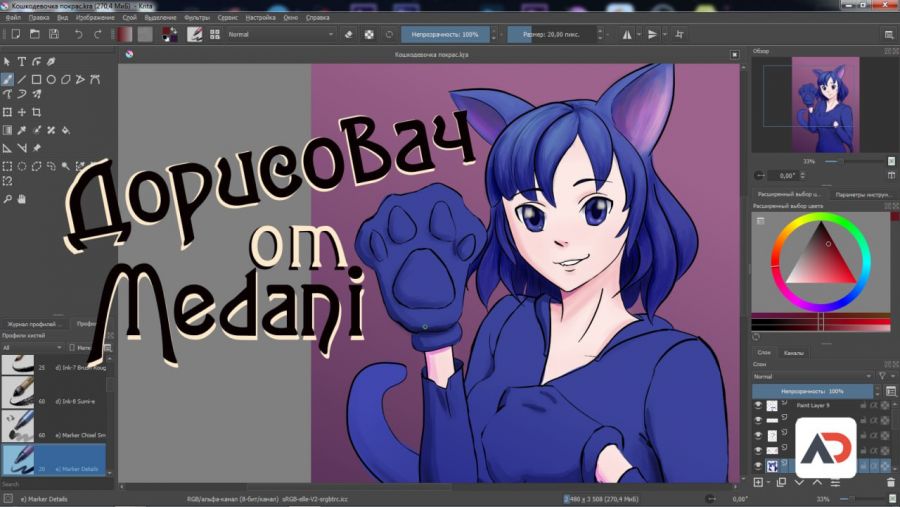Click the add new layer button
The width and height of the screenshot is (900, 507).
[x=759, y=482]
